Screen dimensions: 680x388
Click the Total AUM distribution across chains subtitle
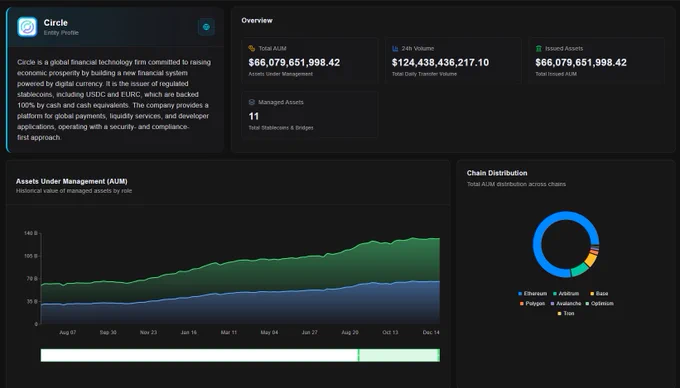click(x=516, y=184)
